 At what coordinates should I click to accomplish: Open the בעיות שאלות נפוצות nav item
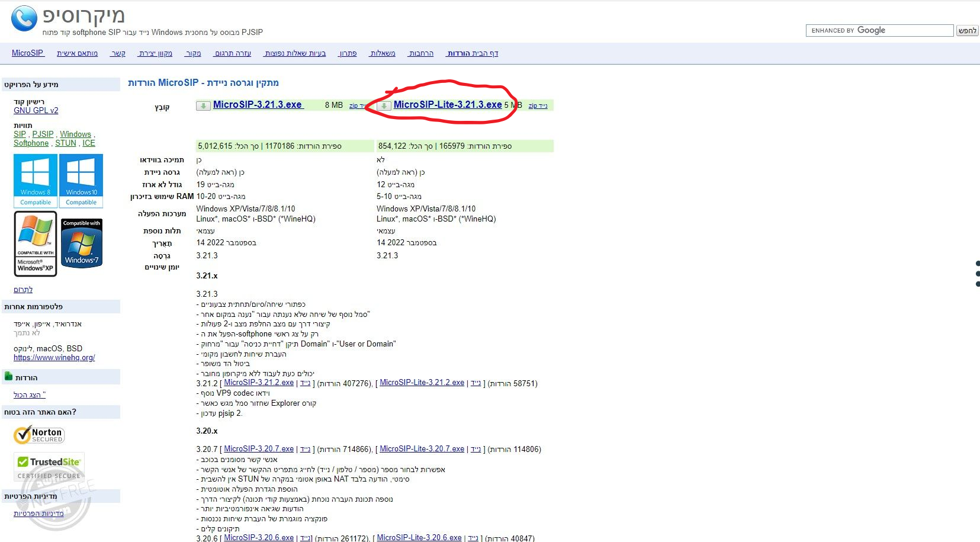pyautogui.click(x=295, y=53)
